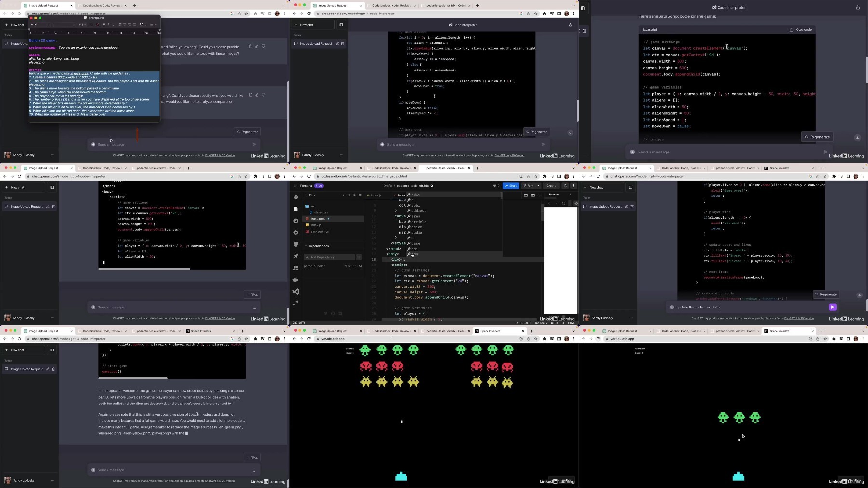Collapse the Dependencies section in CodeSandbox
Viewport: 868px width, 488px height.
click(306, 246)
